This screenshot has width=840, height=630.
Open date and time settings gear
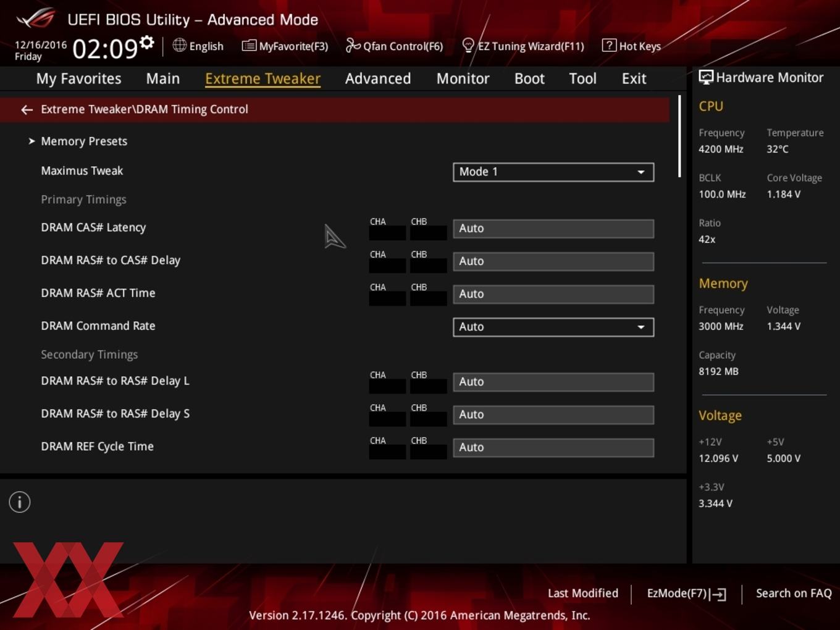[147, 42]
